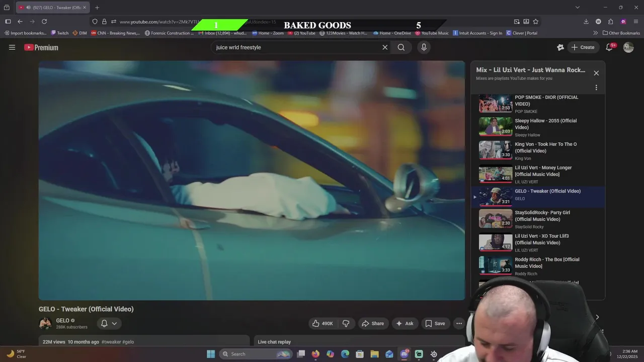644x362 pixels.
Task: Click the #tweaker hashtag
Action: (x=111, y=342)
